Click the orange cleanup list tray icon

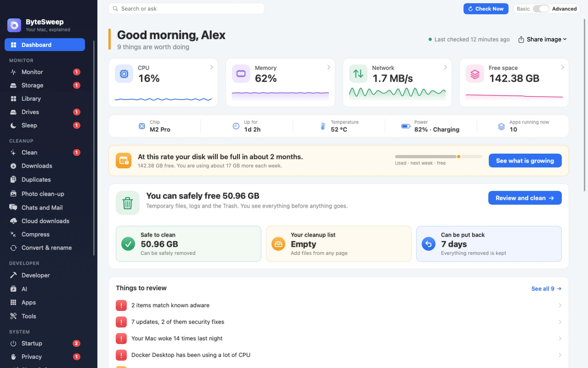click(278, 244)
